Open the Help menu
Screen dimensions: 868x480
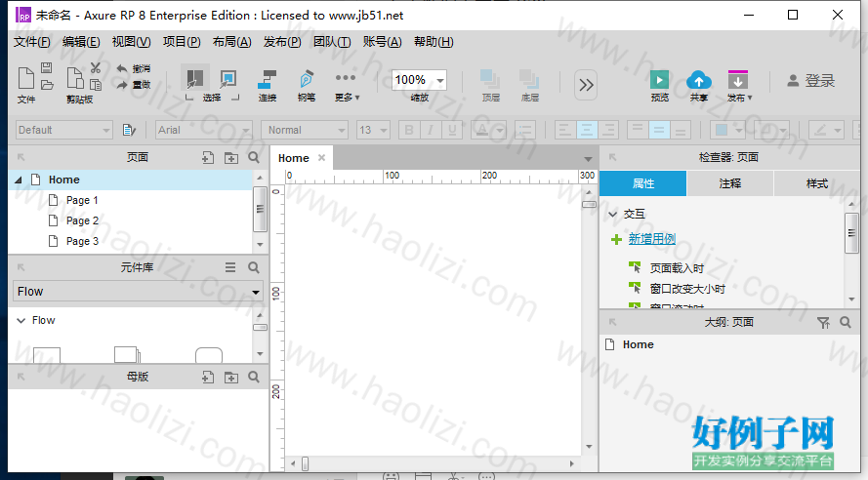tap(434, 42)
